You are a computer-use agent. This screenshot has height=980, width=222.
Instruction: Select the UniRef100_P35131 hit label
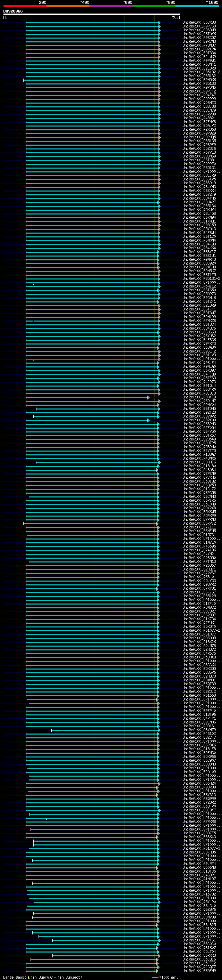pos(199,168)
